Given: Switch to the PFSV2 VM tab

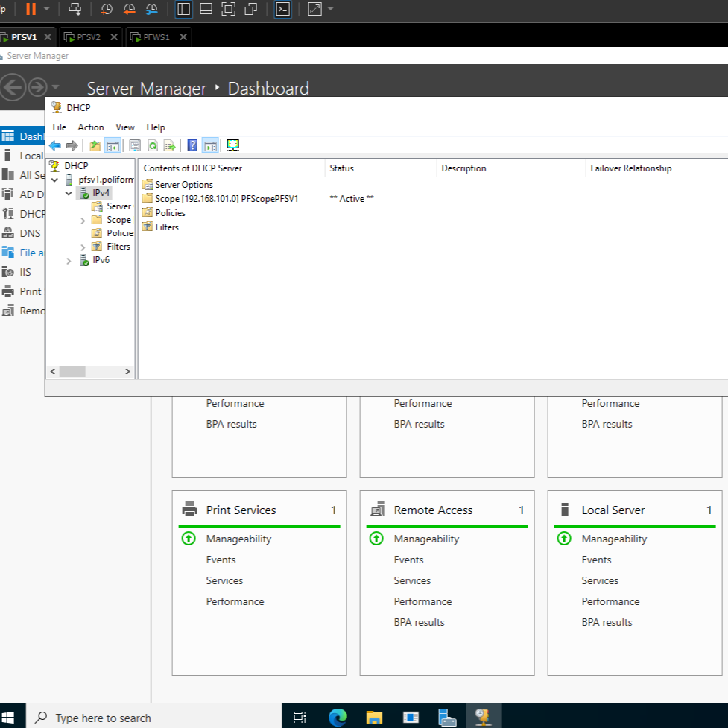Looking at the screenshot, I should click(89, 37).
